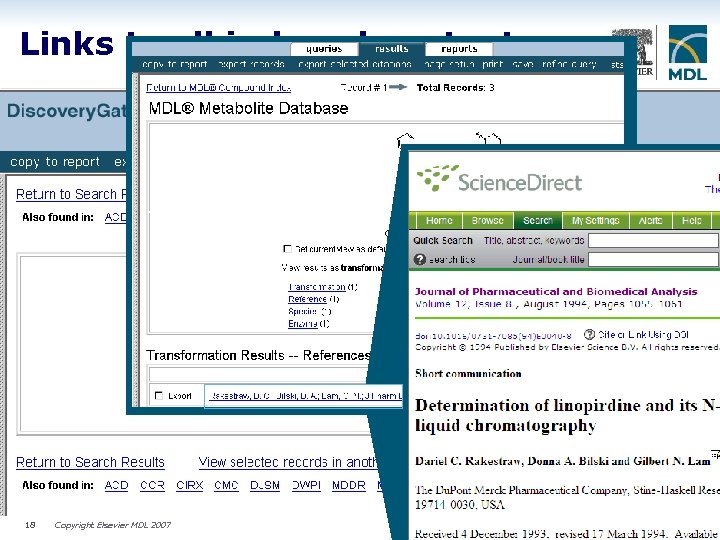
Task: Click the Journal of Pharmaceutical and Biomedical Analysis title
Action: click(556, 292)
